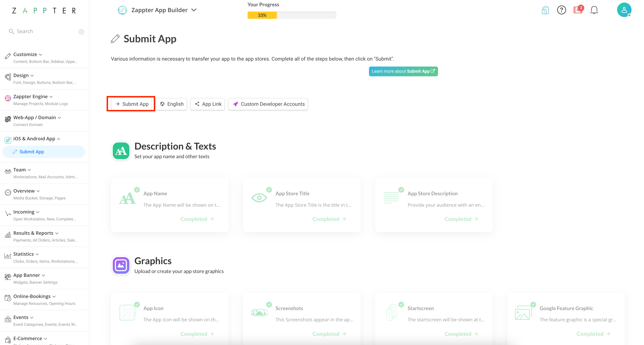Click the Design palette icon in sidebar
644x345 pixels.
8,77
